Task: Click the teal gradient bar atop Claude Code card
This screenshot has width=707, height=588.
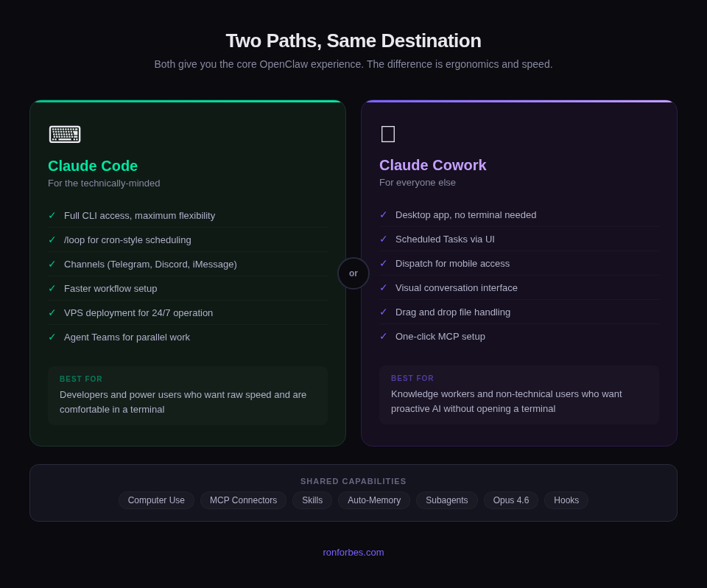Action: tap(188, 101)
